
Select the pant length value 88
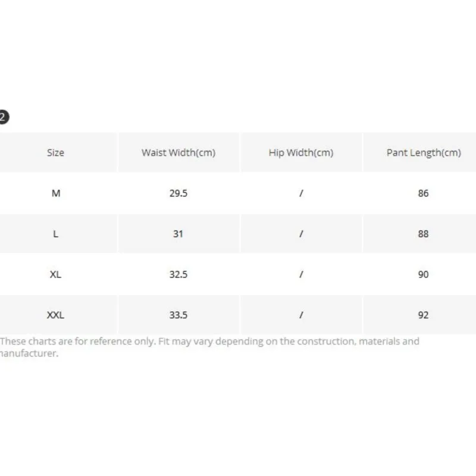[x=424, y=234]
